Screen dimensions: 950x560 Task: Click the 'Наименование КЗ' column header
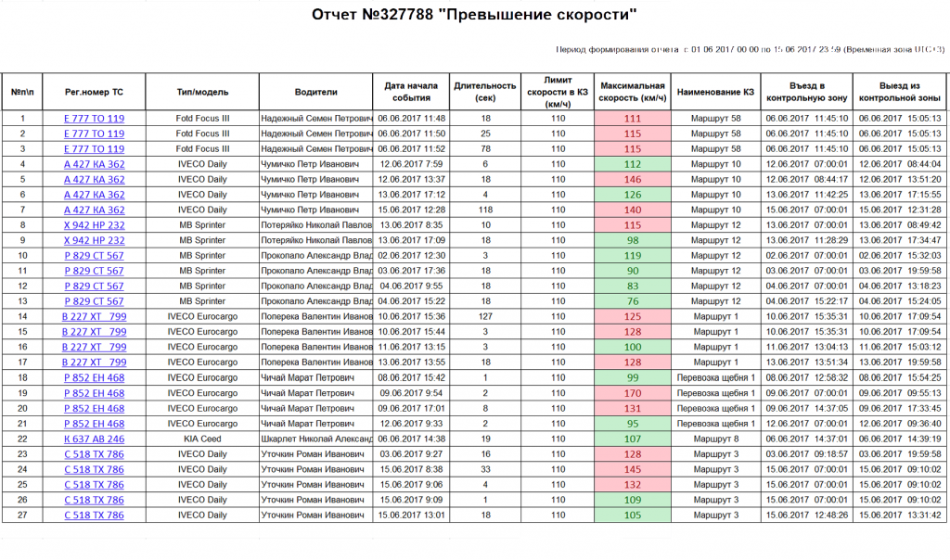715,92
